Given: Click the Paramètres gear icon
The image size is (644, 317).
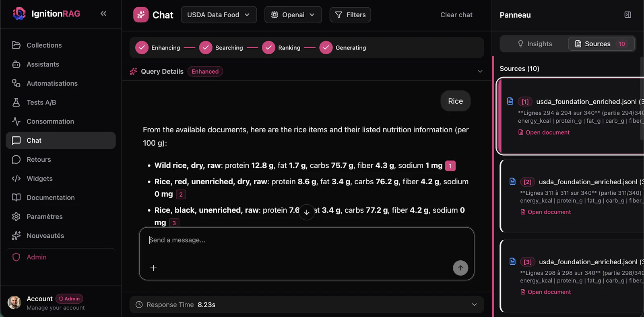Looking at the screenshot, I should coord(16,216).
